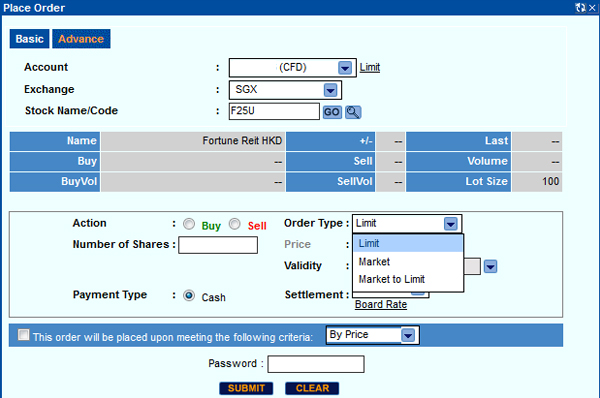
Task: Click the Fortune Reit HKD name cell
Action: click(x=193, y=141)
